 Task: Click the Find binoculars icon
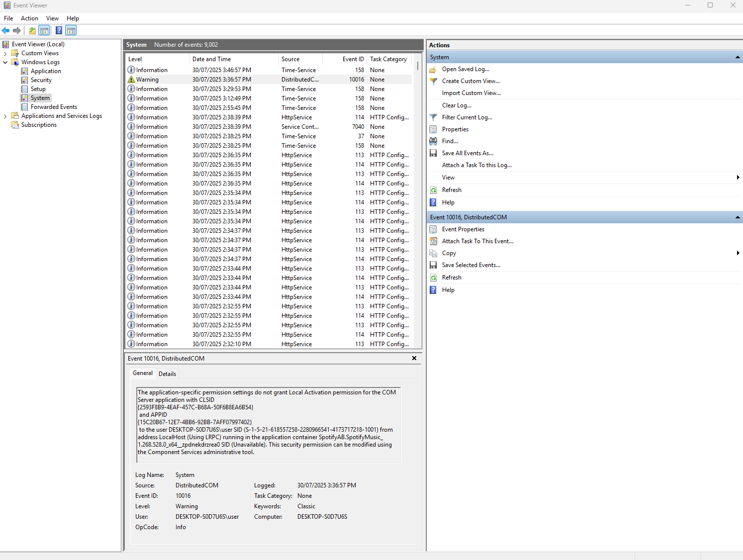click(x=433, y=141)
